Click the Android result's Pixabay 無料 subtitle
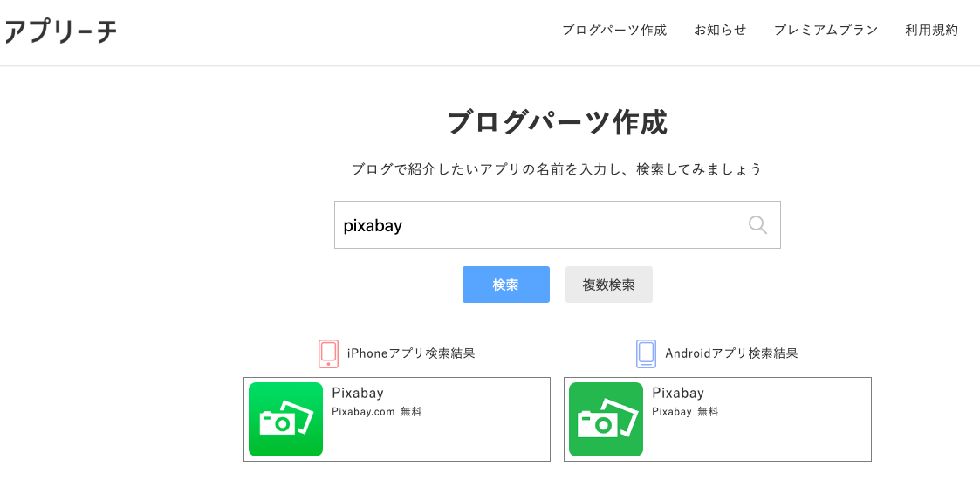The image size is (980, 487). 686,412
